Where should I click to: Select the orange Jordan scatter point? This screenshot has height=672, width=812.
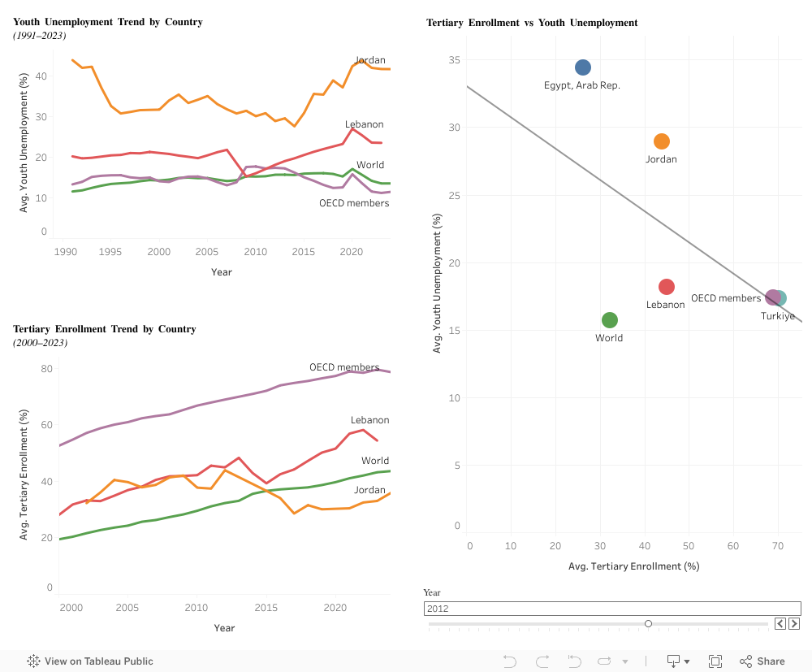[662, 141]
